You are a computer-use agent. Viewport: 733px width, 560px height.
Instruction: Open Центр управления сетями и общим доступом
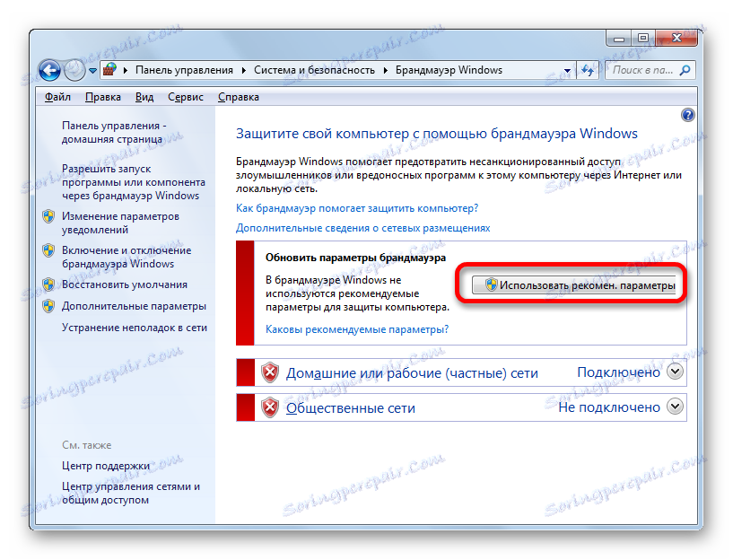tap(131, 494)
